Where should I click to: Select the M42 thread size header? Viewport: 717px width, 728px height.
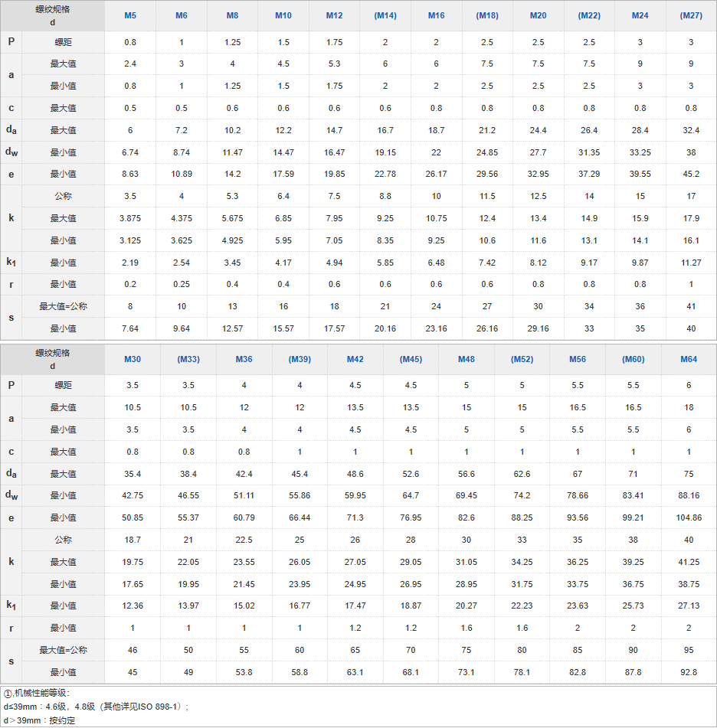click(355, 360)
